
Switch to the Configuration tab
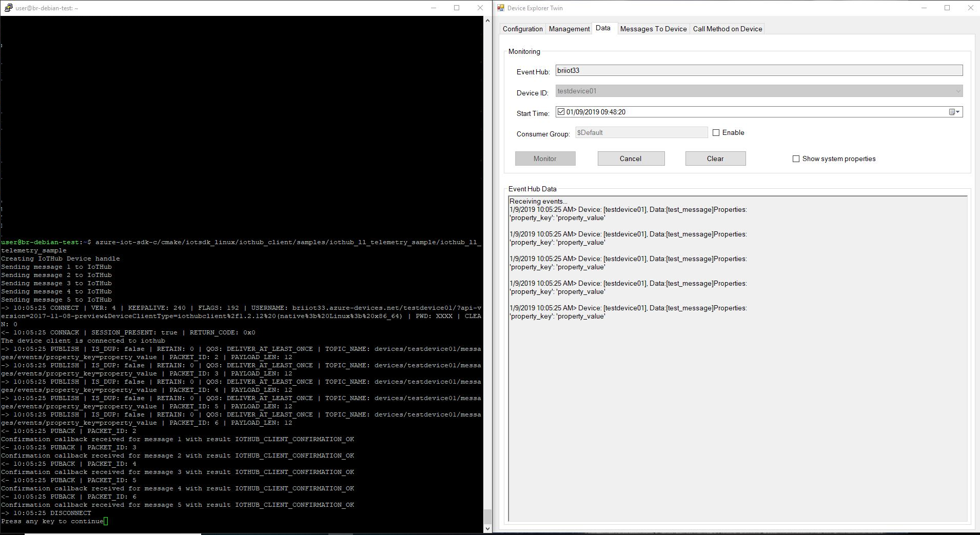[x=522, y=29]
